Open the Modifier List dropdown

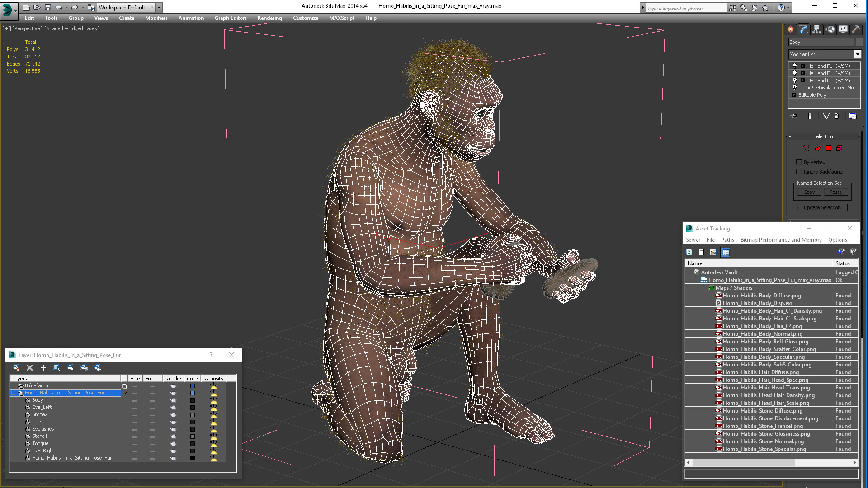(x=857, y=54)
